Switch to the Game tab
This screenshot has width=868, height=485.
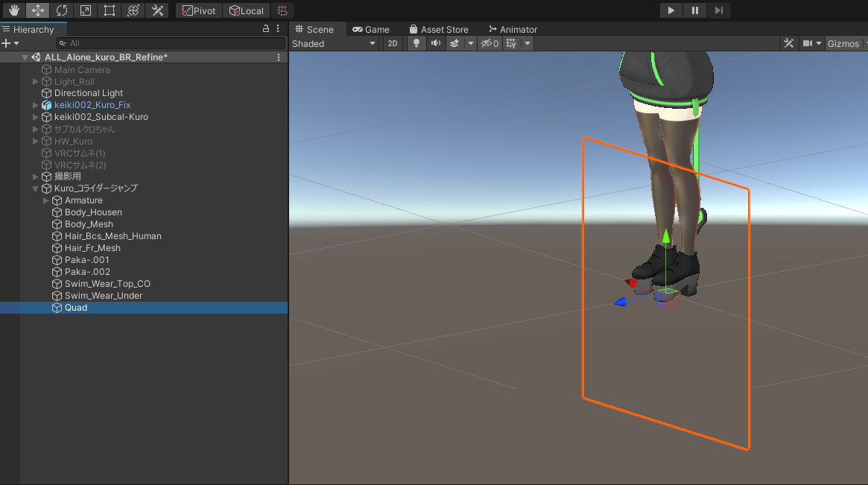[x=371, y=30]
